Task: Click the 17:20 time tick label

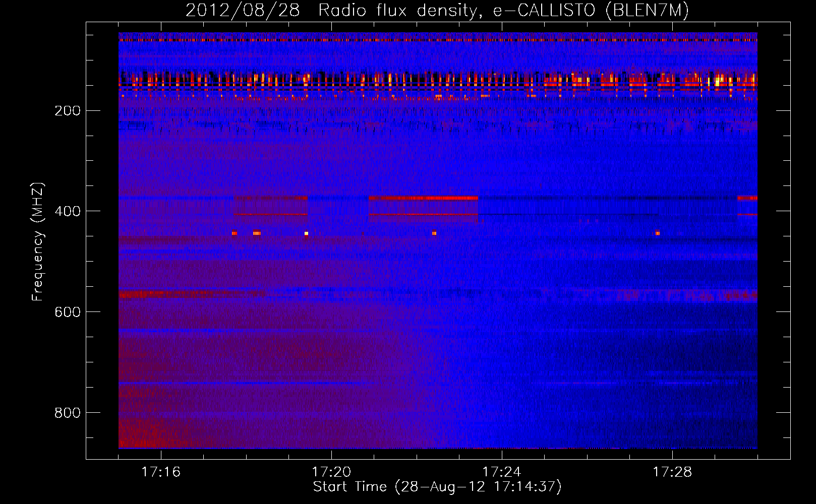Action: (331, 472)
